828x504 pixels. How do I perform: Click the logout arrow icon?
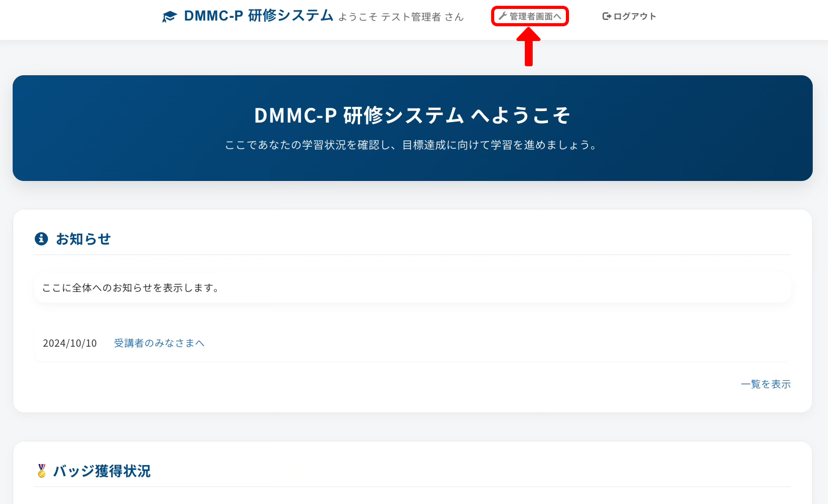click(606, 16)
